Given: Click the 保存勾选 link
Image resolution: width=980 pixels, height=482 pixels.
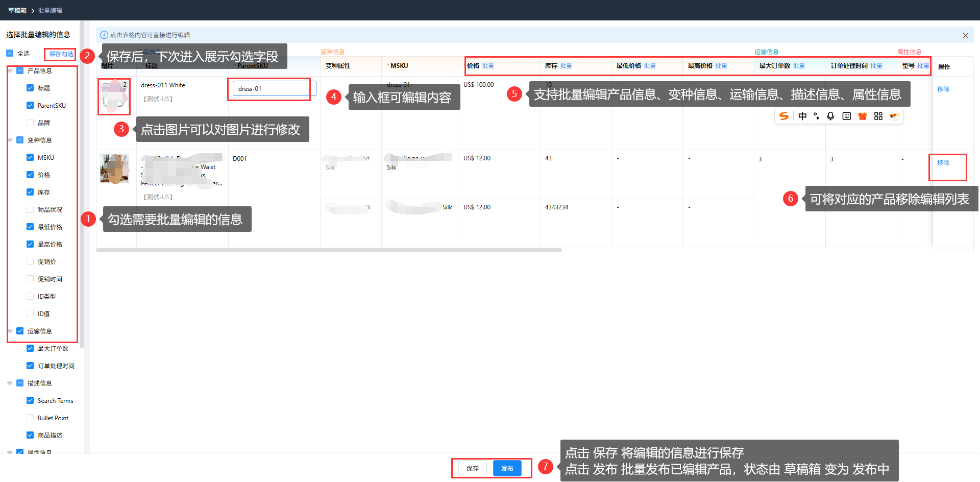Looking at the screenshot, I should click(61, 54).
